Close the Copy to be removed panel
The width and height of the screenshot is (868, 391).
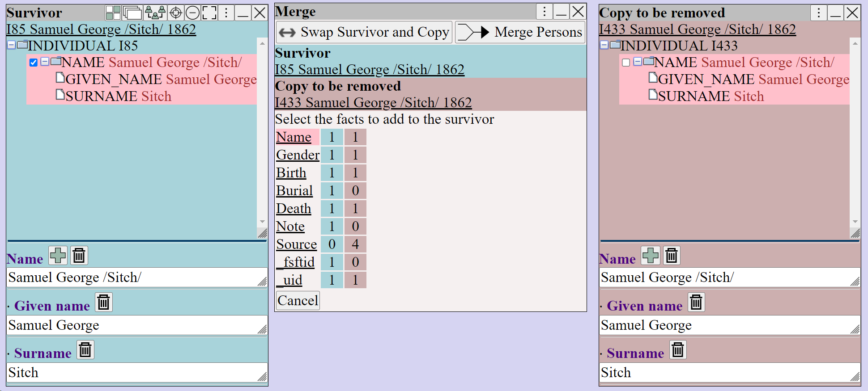[x=852, y=13]
